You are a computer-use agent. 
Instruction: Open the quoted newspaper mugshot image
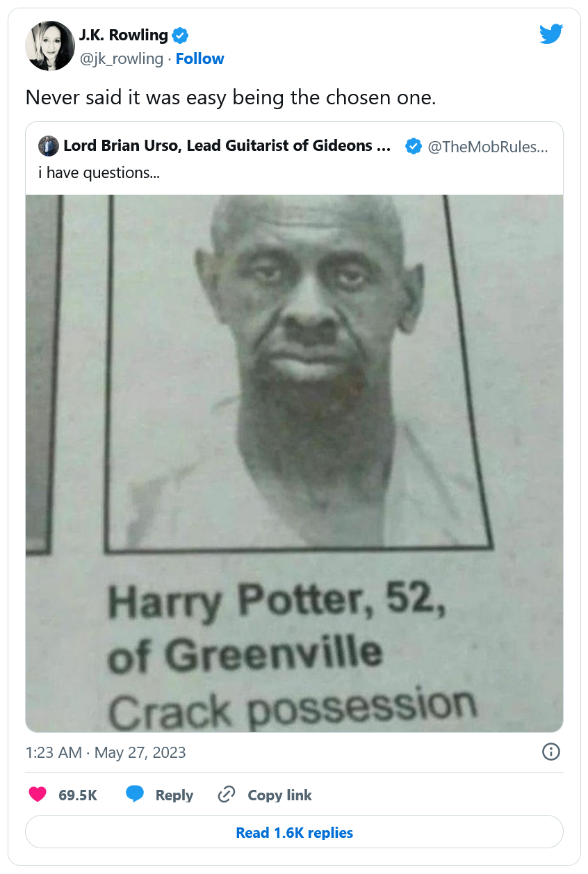pos(294,463)
